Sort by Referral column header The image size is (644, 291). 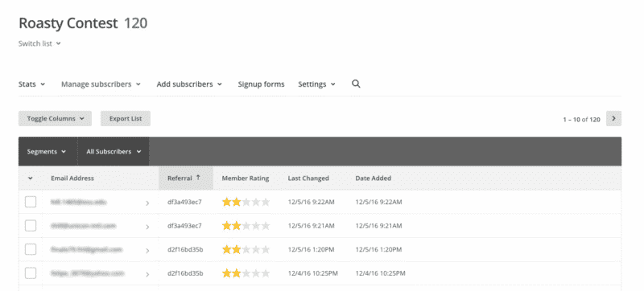pos(186,178)
